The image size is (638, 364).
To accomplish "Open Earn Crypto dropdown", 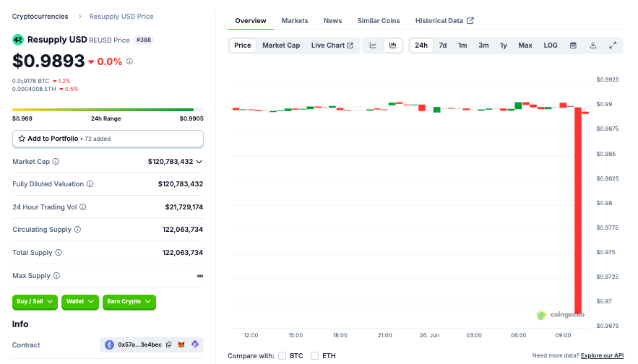I will [129, 302].
